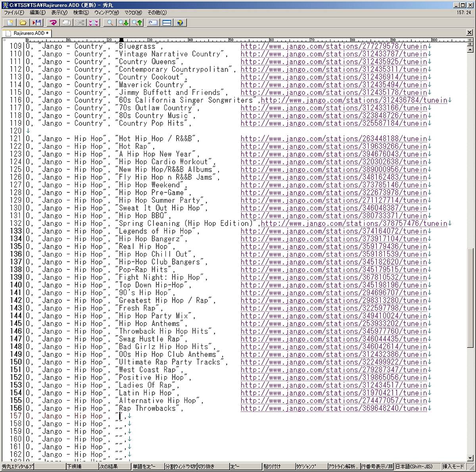
Task: Open the 60s California Singer Songwriters URL
Action: tap(354, 100)
